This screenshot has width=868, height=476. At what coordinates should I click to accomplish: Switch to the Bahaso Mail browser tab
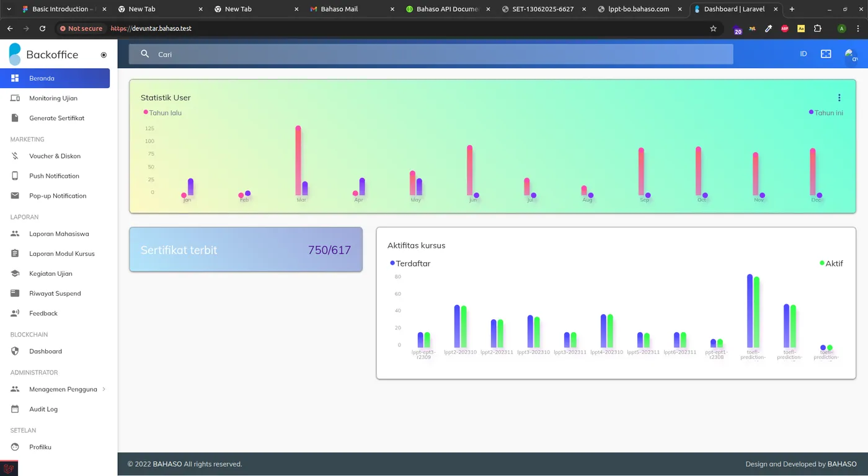[x=339, y=9]
